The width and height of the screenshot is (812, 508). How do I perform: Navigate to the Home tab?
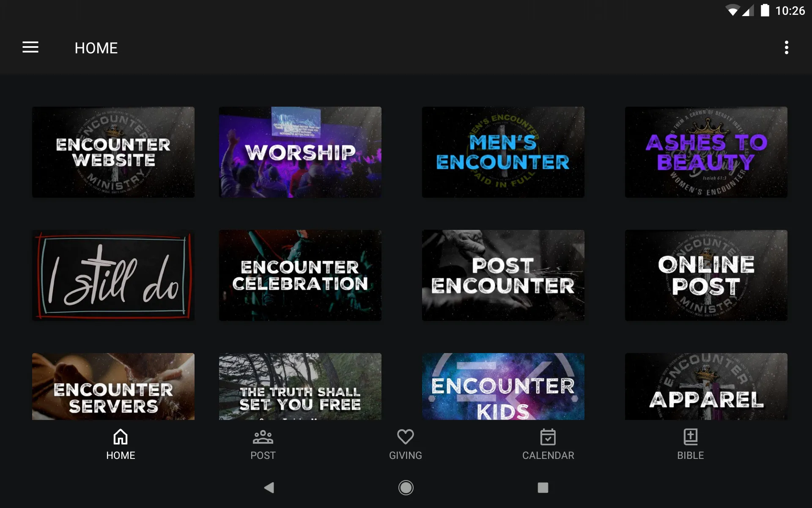pos(120,444)
